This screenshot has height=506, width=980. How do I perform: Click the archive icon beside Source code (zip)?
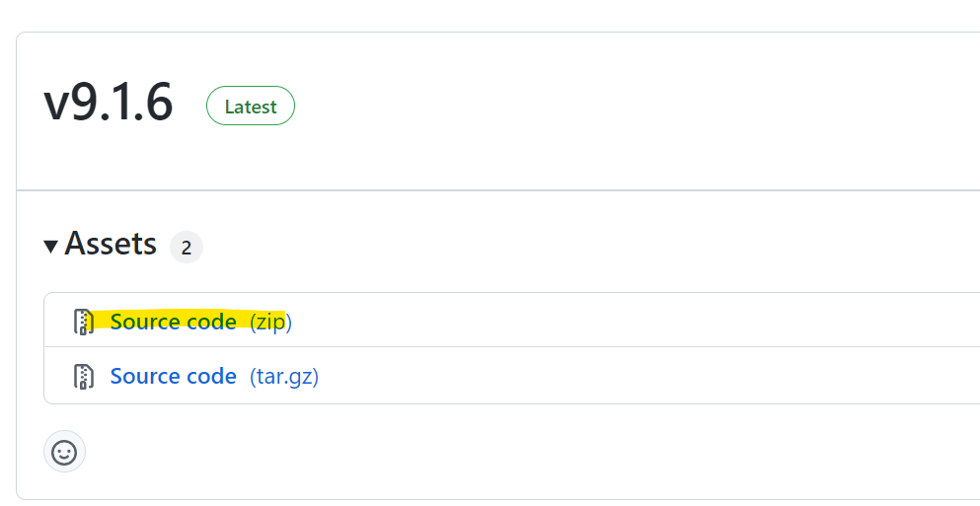[83, 322]
